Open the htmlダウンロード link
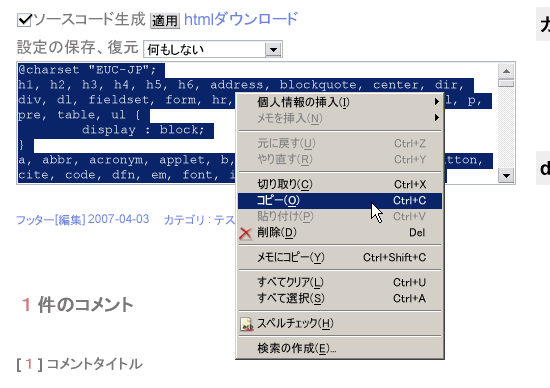 pos(241,19)
